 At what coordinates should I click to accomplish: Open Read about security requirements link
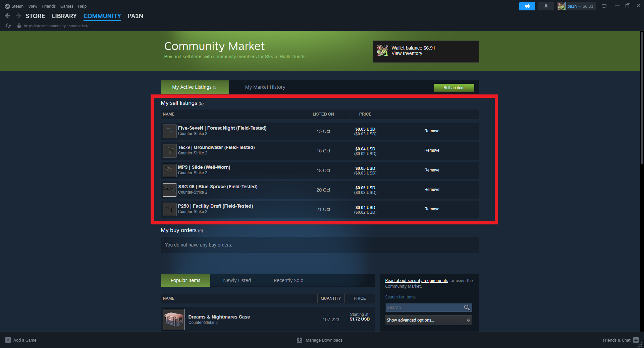tap(417, 281)
